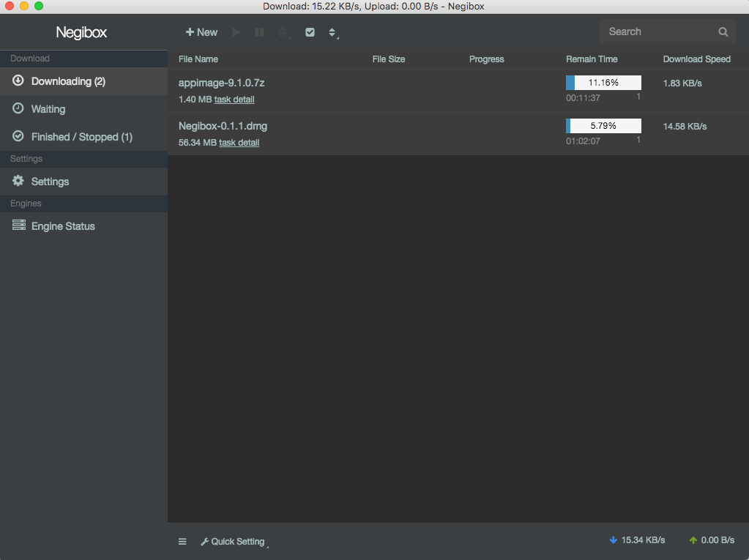The height and width of the screenshot is (560, 749).
Task: Click the File Size column header
Action: tap(388, 59)
